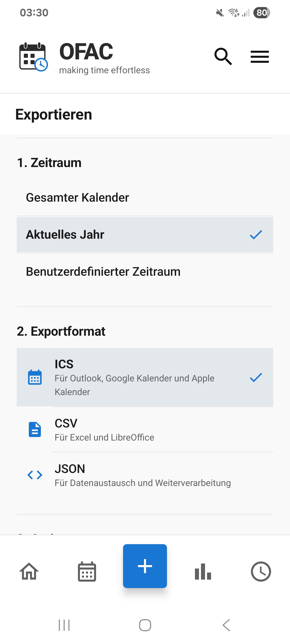
Task: Open the bar chart statistics icon
Action: point(203,571)
